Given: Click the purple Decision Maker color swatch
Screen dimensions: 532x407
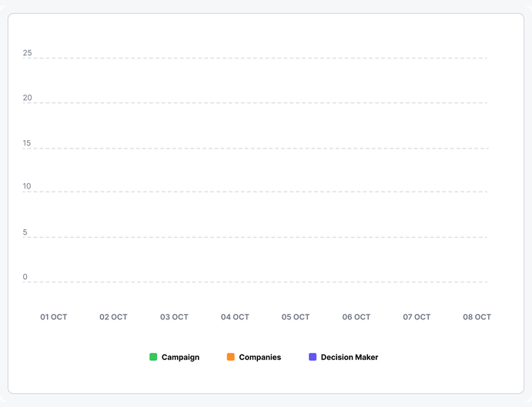Looking at the screenshot, I should pos(313,357).
